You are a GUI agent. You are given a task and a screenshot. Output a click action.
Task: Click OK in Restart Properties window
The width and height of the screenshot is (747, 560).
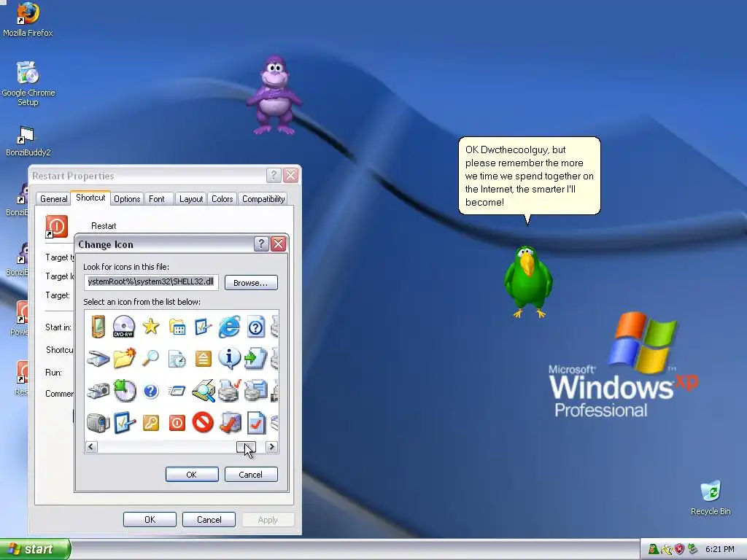(x=150, y=519)
